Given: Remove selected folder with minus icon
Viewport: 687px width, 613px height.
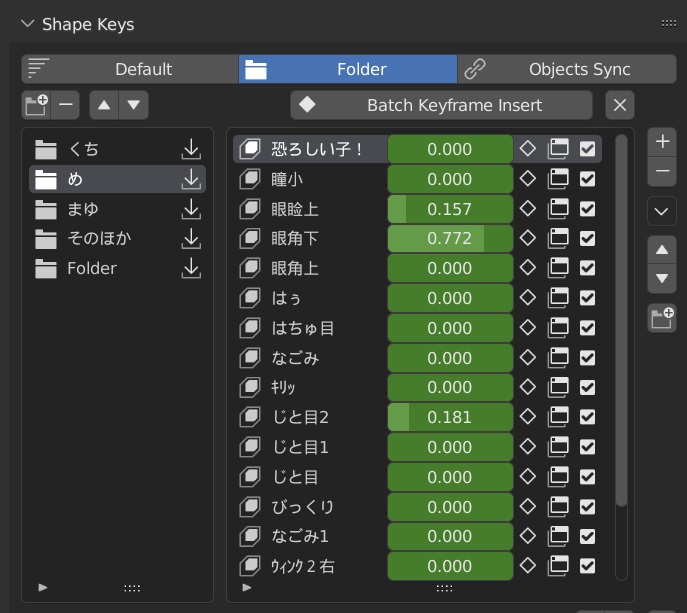Looking at the screenshot, I should tap(66, 105).
